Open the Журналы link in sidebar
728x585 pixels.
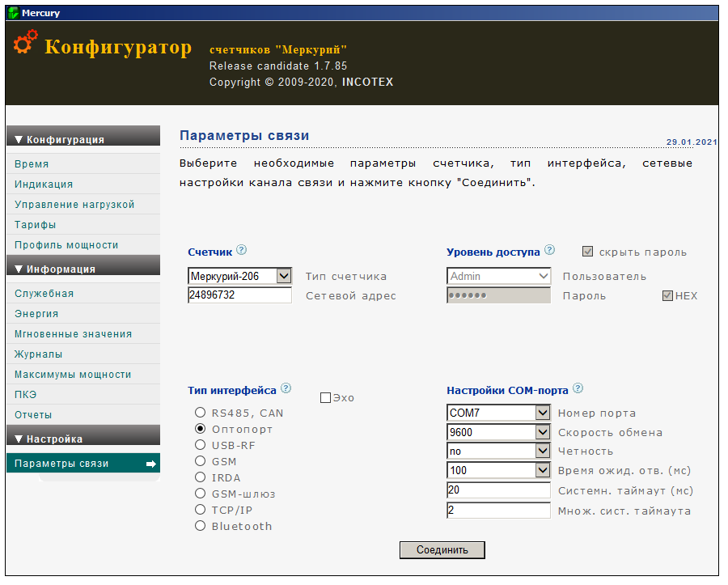pyautogui.click(x=38, y=354)
